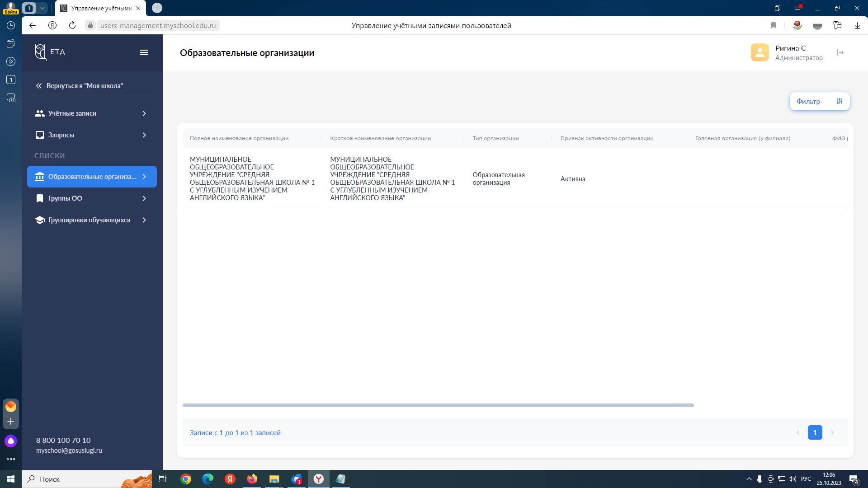Click browser back arrow
868x488 pixels.
pyautogui.click(x=33, y=25)
